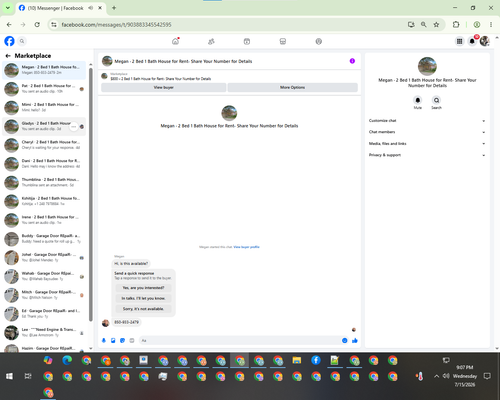Open the Watch video icon
The height and width of the screenshot is (400, 500).
coord(247,41)
